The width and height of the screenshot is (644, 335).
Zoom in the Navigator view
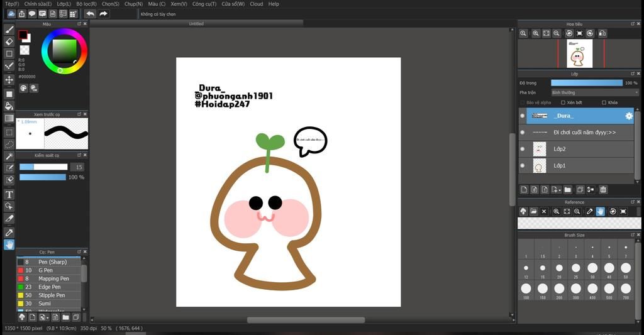click(536, 33)
